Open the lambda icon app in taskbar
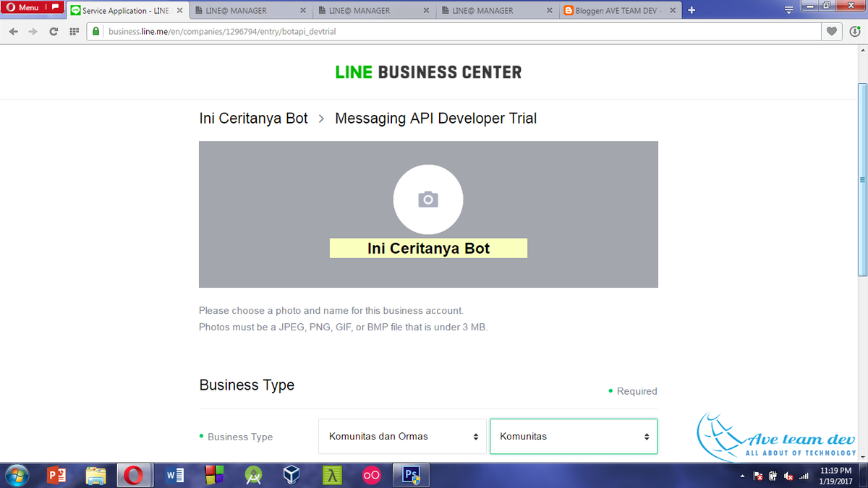 [x=332, y=476]
